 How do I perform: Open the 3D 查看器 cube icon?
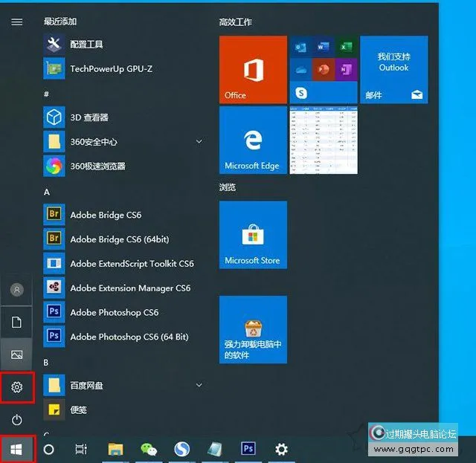(54, 117)
